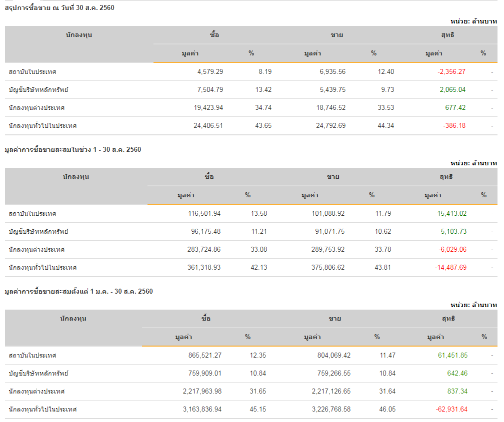Click the red net value -62,931.64
Viewport: 504px width, 422px height.
[450, 409]
